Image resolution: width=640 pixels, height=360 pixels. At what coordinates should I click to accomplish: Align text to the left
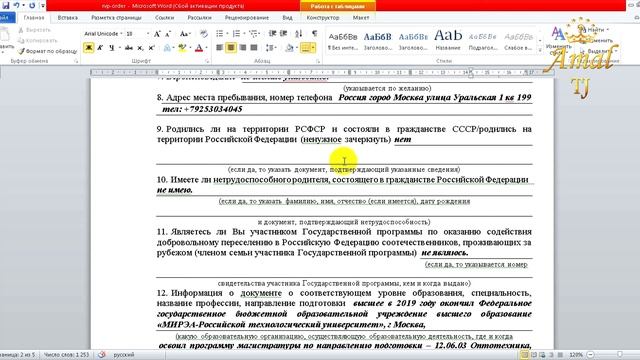(x=220, y=48)
